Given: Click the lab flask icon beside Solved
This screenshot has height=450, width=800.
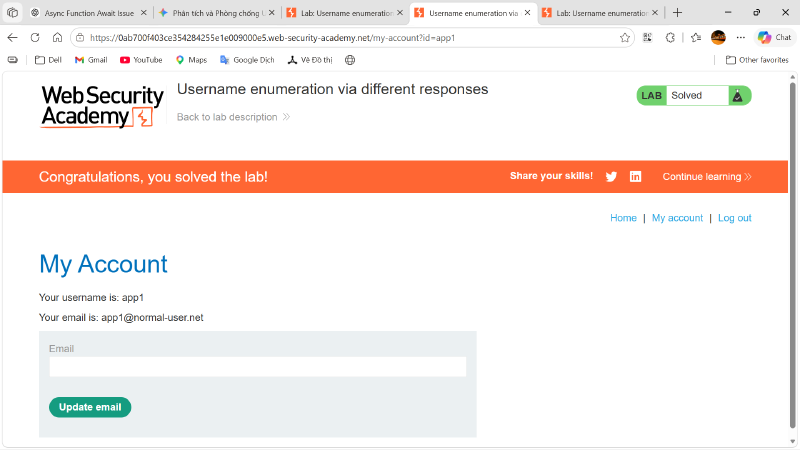Looking at the screenshot, I should tap(737, 95).
